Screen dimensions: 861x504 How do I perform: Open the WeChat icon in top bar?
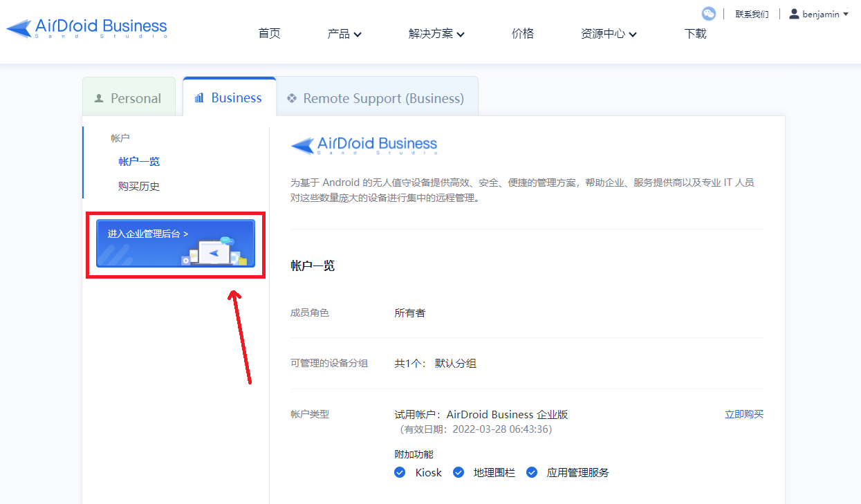pos(708,14)
